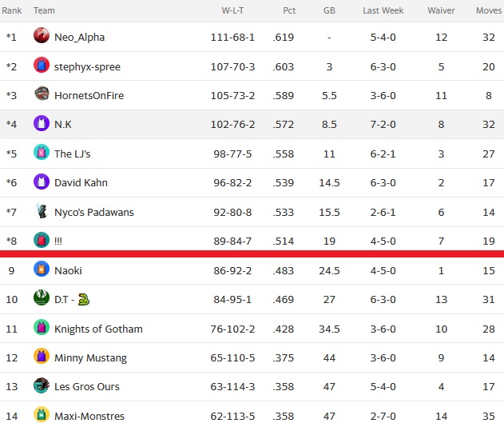Click the D.T green team logo
Viewport: 504px width, 427px height.
pyautogui.click(x=42, y=297)
